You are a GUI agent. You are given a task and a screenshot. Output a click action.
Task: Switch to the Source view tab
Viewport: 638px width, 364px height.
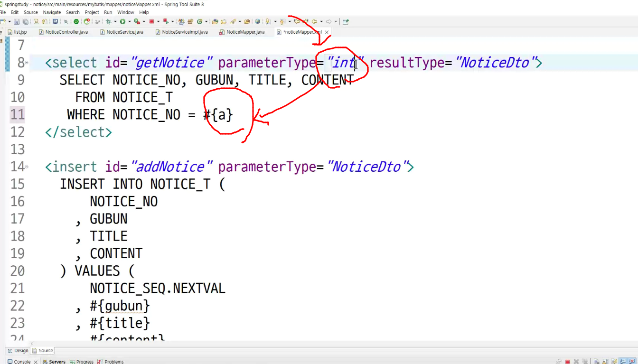(43, 351)
